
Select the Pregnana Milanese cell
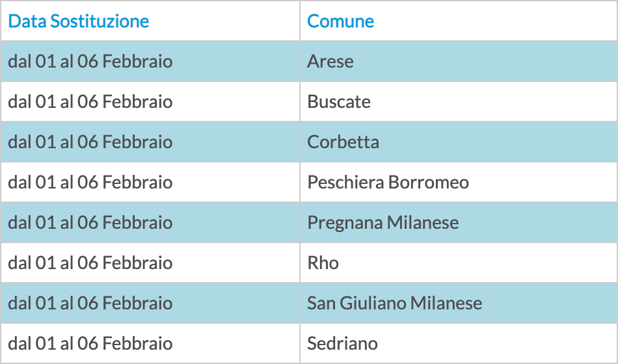coord(459,222)
